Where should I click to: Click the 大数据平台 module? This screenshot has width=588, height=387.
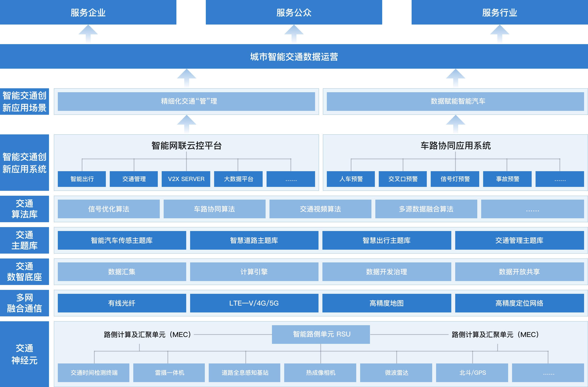238,179
